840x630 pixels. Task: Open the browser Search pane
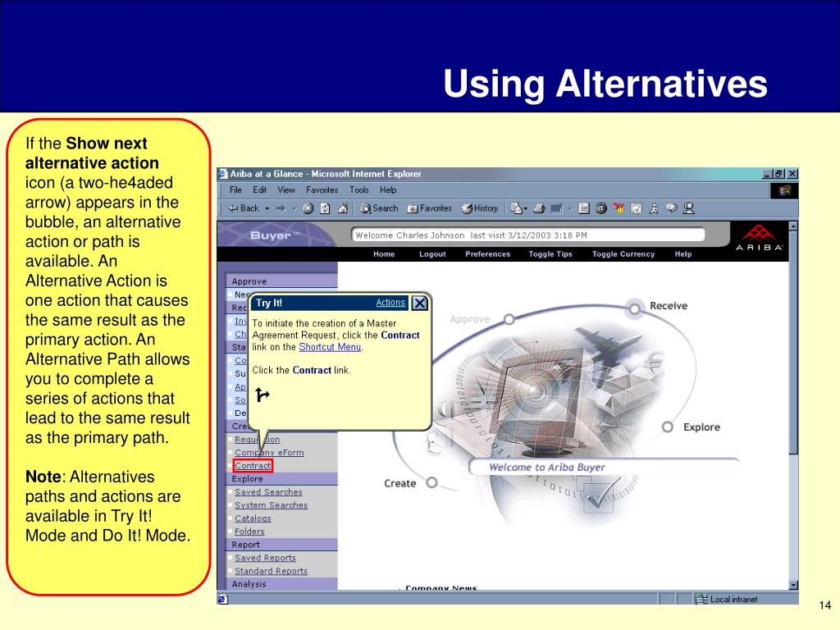coord(379,208)
